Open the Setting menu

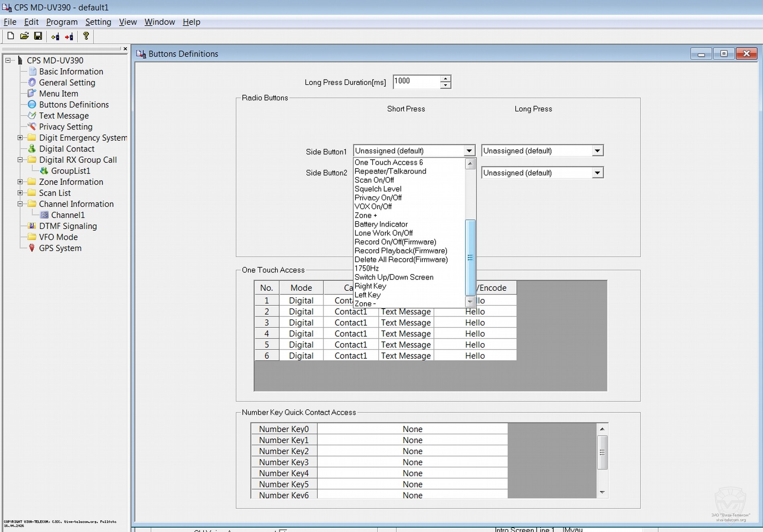point(98,22)
